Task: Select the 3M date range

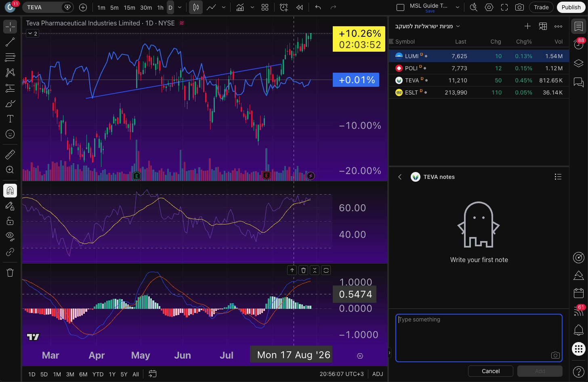Action: pos(70,374)
